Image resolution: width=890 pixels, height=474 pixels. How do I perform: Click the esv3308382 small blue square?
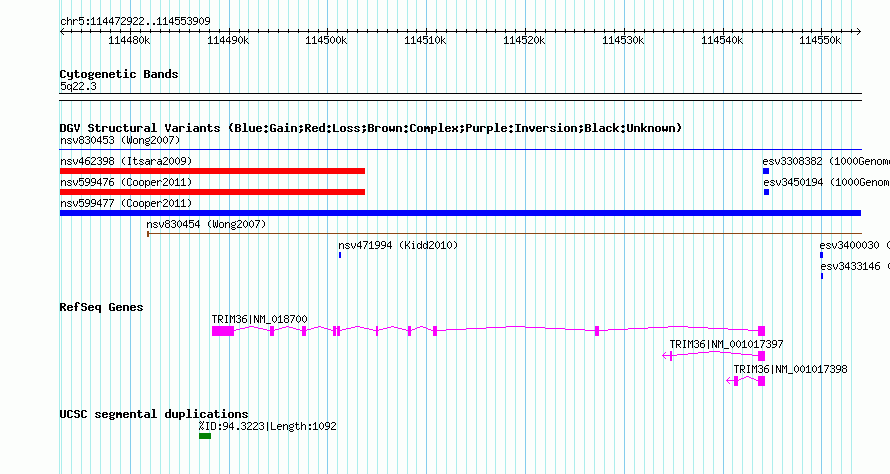pos(766,171)
